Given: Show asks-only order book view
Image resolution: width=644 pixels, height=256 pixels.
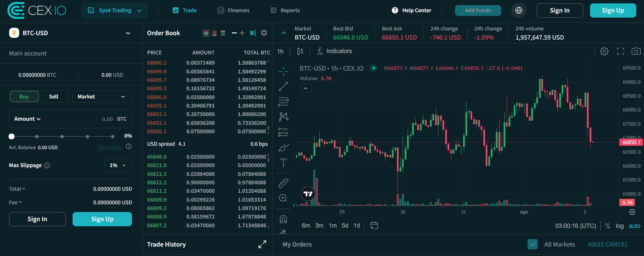Looking at the screenshot, I should tap(214, 33).
